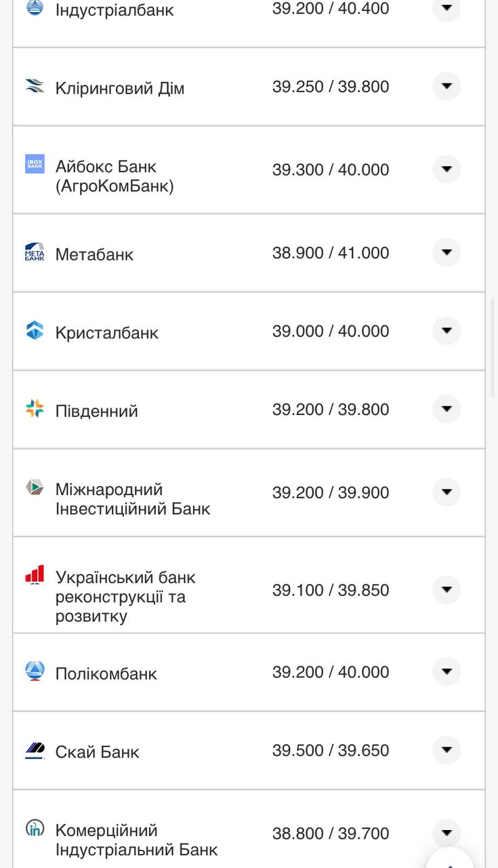Click the 39.200 / 39.800 rate for Південний
The height and width of the screenshot is (868, 498).
331,409
